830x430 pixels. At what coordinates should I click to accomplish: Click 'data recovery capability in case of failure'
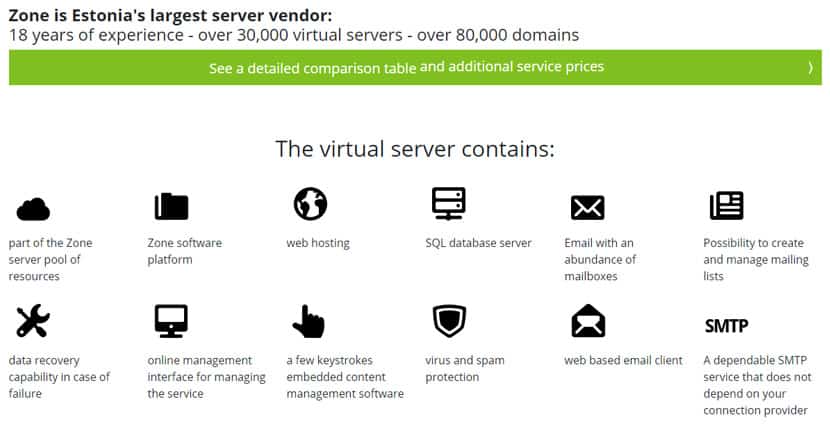59,377
